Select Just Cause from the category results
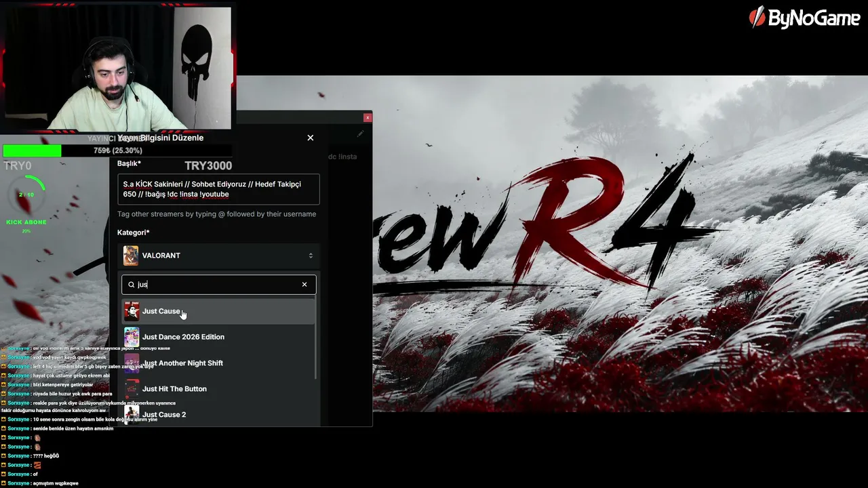 point(218,311)
